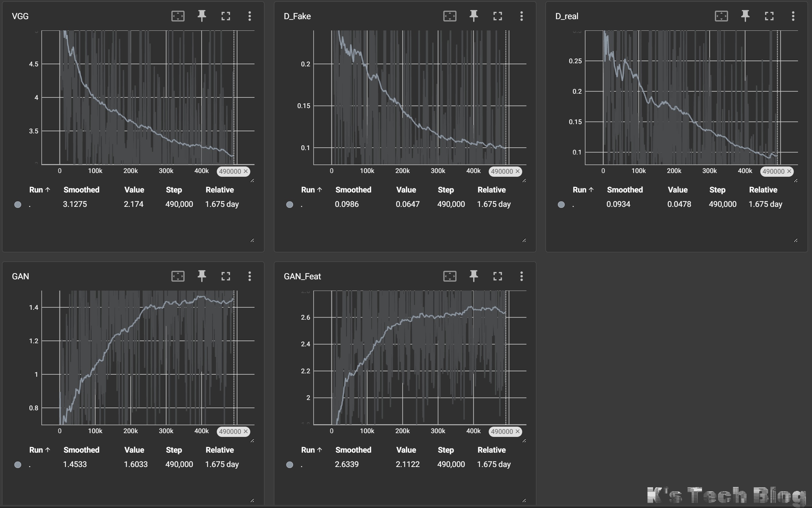Fit VGG chart domain to data
This screenshot has width=812, height=508.
click(178, 16)
